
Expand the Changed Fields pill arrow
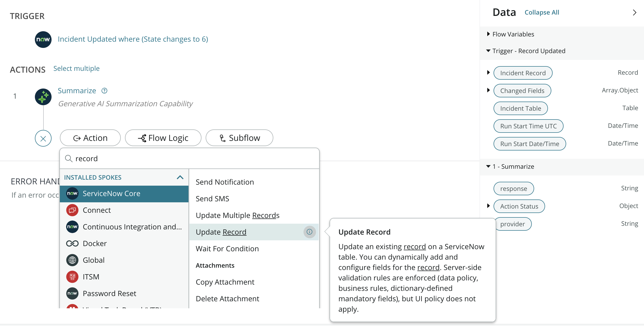pos(488,90)
